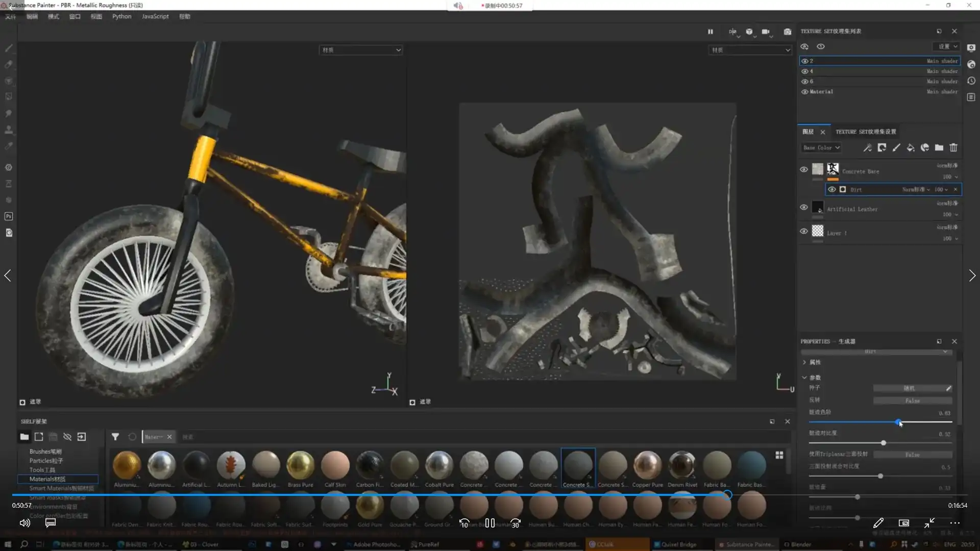
Task: Select the Brushes shelf category
Action: [x=45, y=452]
